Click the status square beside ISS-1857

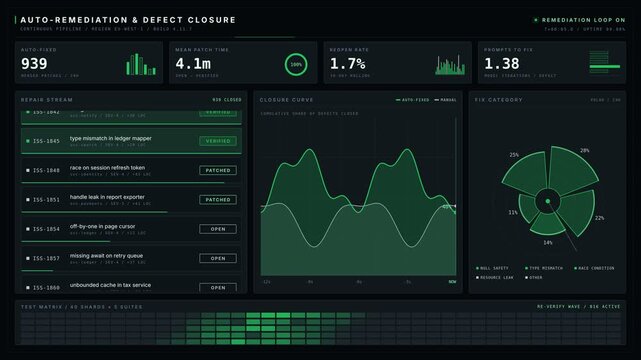[x=28, y=259]
